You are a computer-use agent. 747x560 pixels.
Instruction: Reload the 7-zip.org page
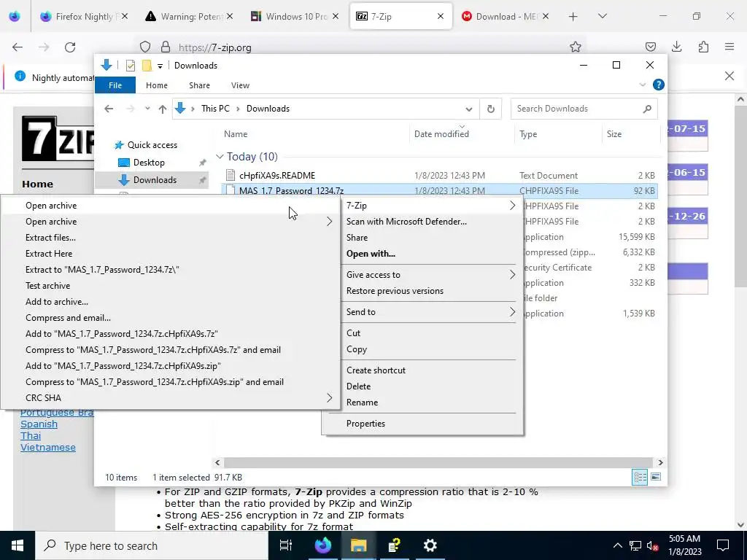click(70, 47)
